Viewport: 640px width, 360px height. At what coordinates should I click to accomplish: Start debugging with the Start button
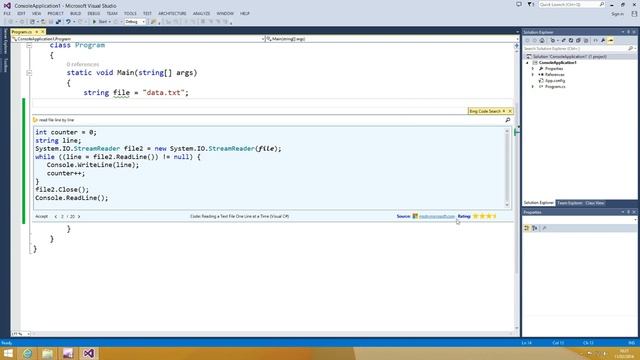(100, 22)
